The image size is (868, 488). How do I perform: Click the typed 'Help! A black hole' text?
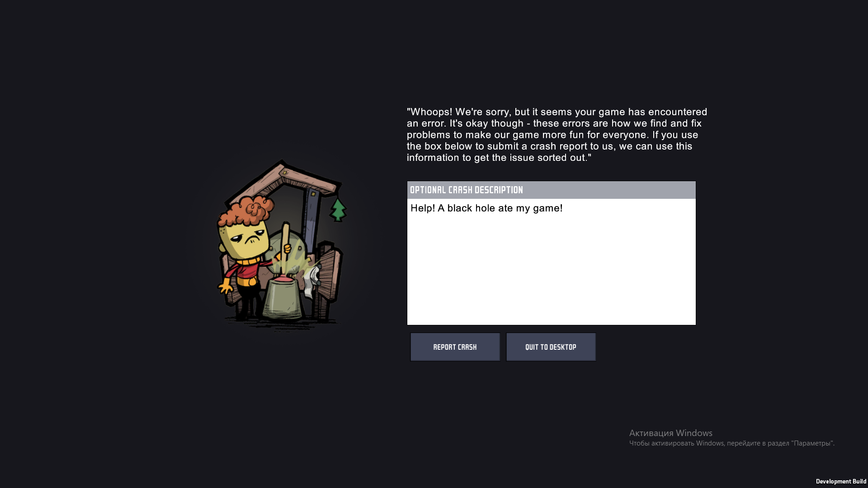[453, 208]
